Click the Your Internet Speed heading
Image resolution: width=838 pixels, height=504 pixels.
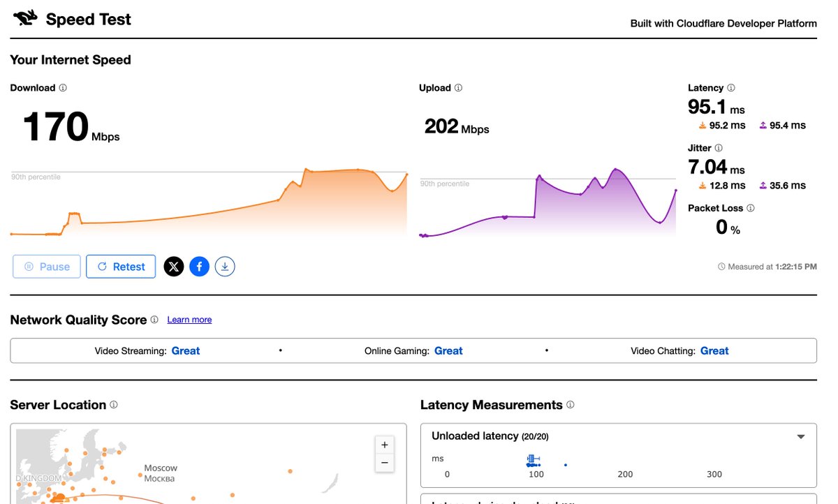pyautogui.click(x=71, y=60)
